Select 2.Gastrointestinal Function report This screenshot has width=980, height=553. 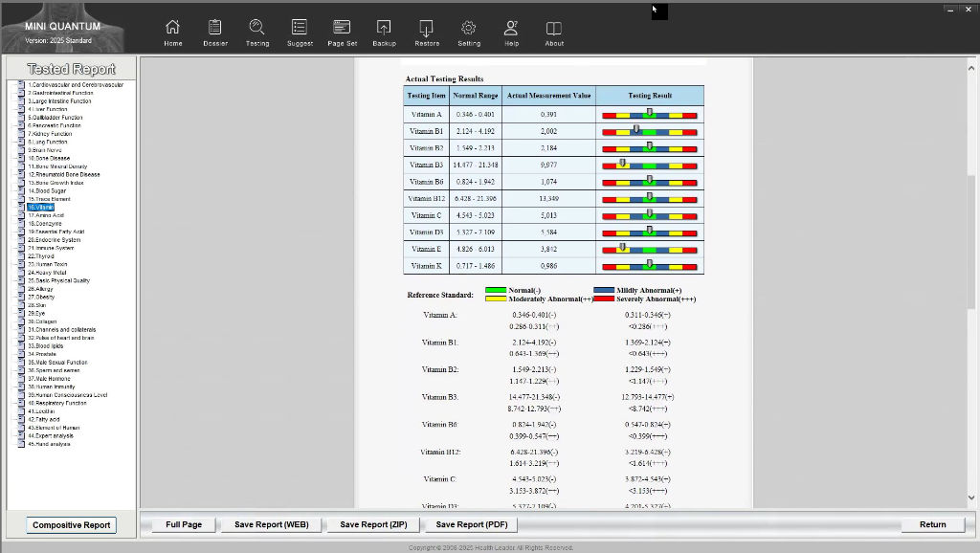60,93
